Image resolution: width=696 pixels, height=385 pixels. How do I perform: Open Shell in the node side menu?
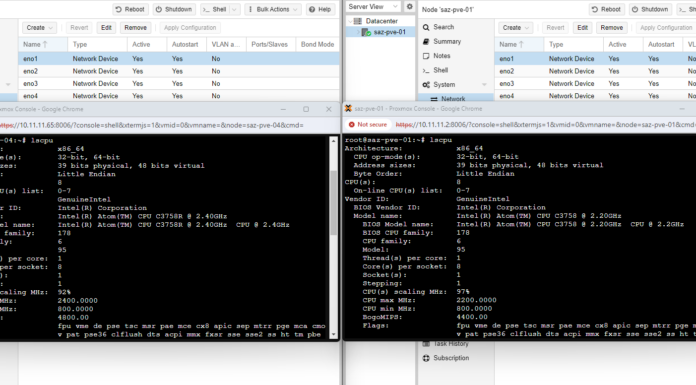pos(440,70)
